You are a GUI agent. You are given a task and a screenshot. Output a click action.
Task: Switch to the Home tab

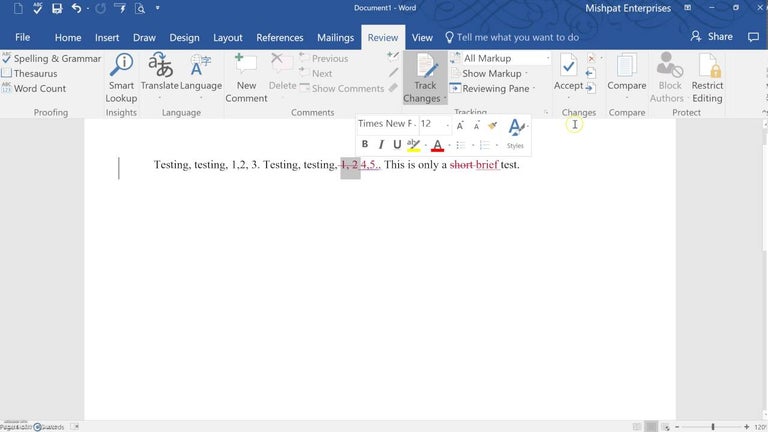[x=68, y=38]
